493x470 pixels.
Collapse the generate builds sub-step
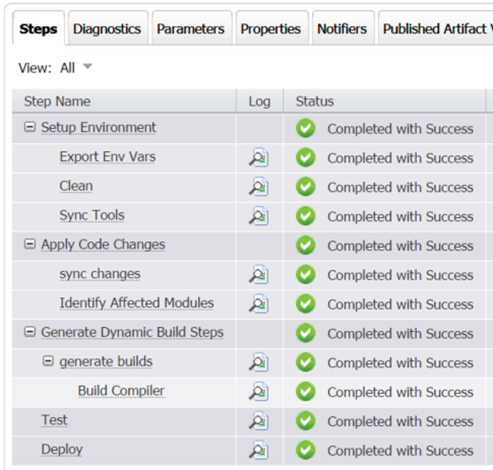pos(48,361)
